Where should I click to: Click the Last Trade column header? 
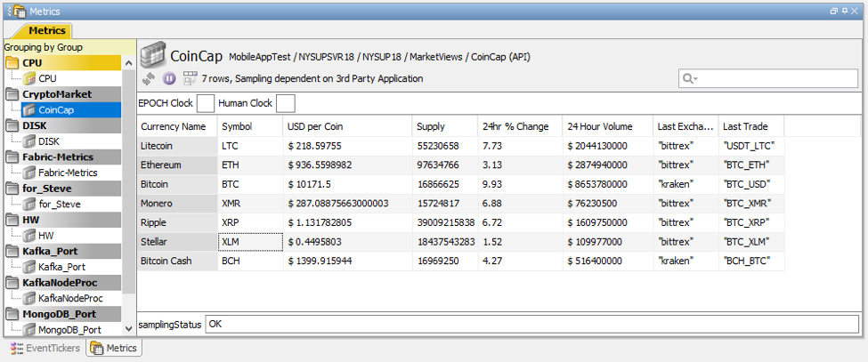pyautogui.click(x=751, y=126)
